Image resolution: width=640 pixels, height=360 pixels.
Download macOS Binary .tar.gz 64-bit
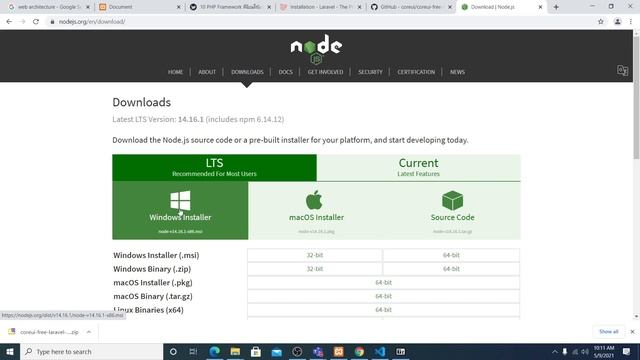[x=383, y=296]
